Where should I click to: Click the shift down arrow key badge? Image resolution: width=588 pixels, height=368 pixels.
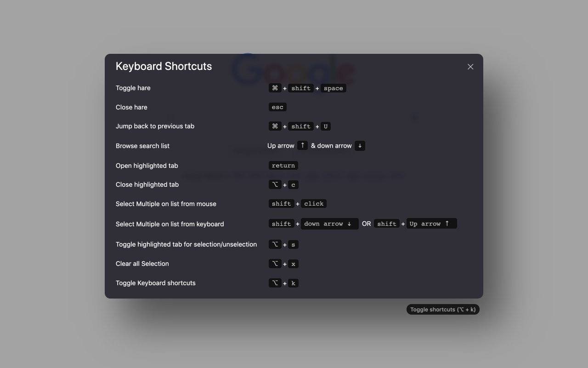330,224
